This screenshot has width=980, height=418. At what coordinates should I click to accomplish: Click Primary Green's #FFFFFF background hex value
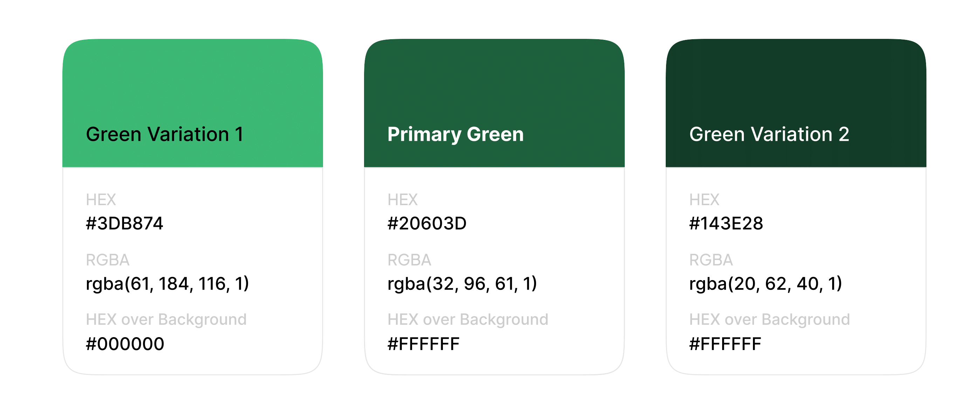423,344
